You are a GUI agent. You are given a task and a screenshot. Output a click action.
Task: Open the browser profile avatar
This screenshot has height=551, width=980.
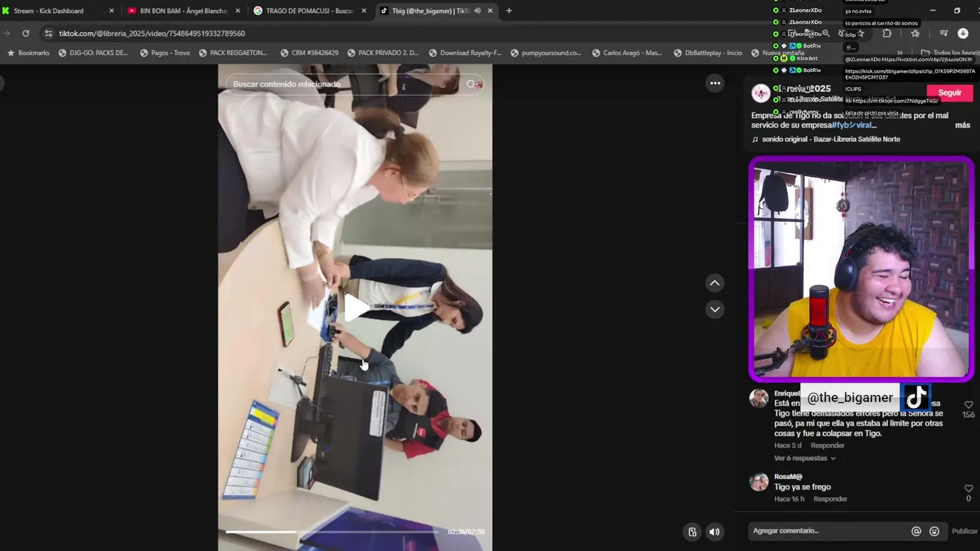[x=963, y=34]
